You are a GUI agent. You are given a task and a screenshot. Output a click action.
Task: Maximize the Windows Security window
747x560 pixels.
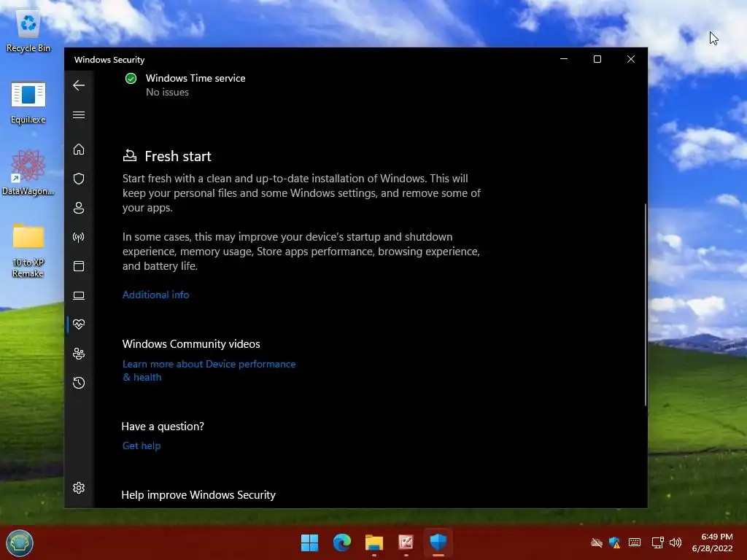[x=597, y=59]
